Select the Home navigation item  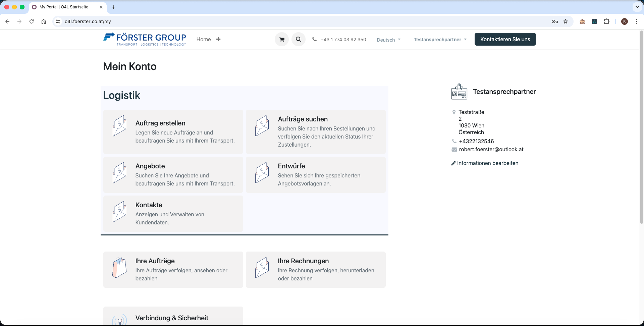coord(204,39)
